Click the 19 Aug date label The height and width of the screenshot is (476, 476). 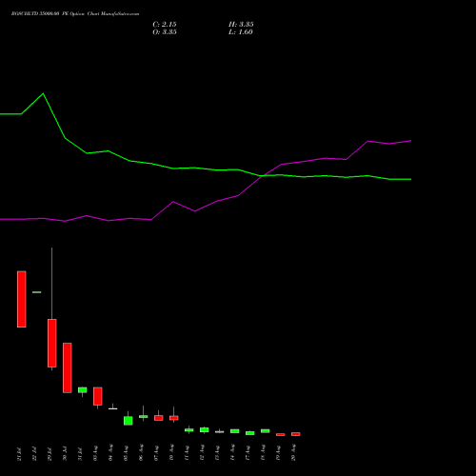click(x=278, y=453)
